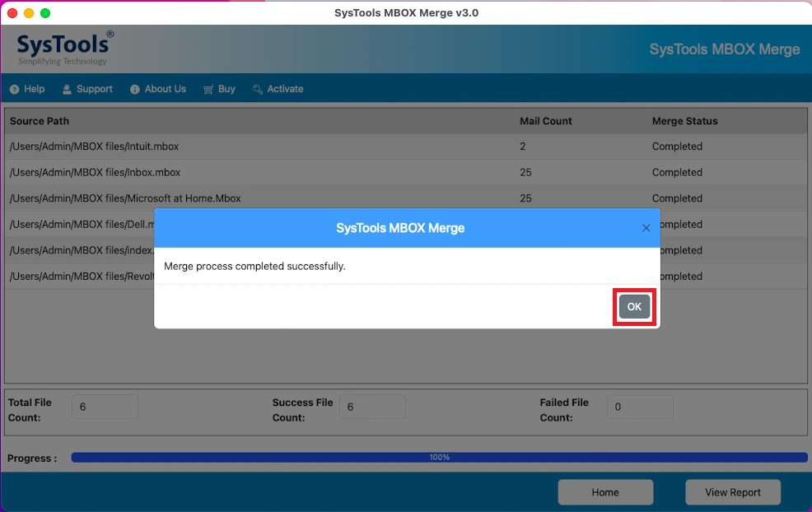Click the yellow minimize window button

tap(29, 13)
